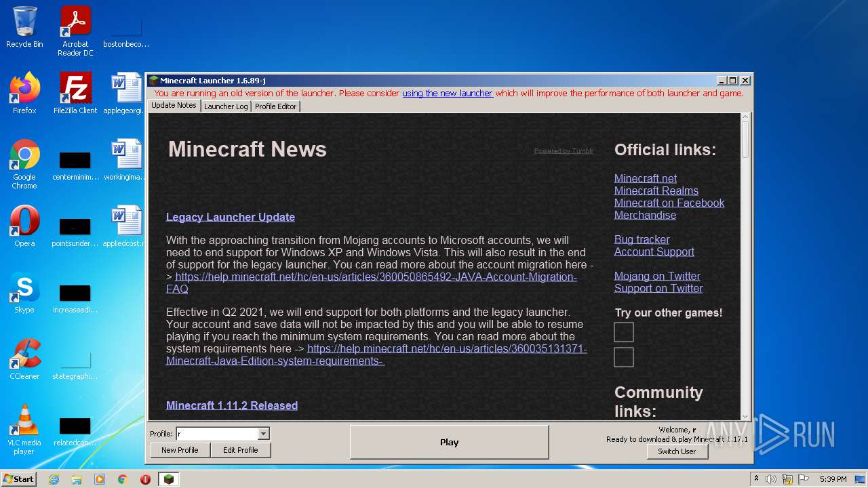
Task: Click the Powered by Tumblr link
Action: tap(564, 151)
